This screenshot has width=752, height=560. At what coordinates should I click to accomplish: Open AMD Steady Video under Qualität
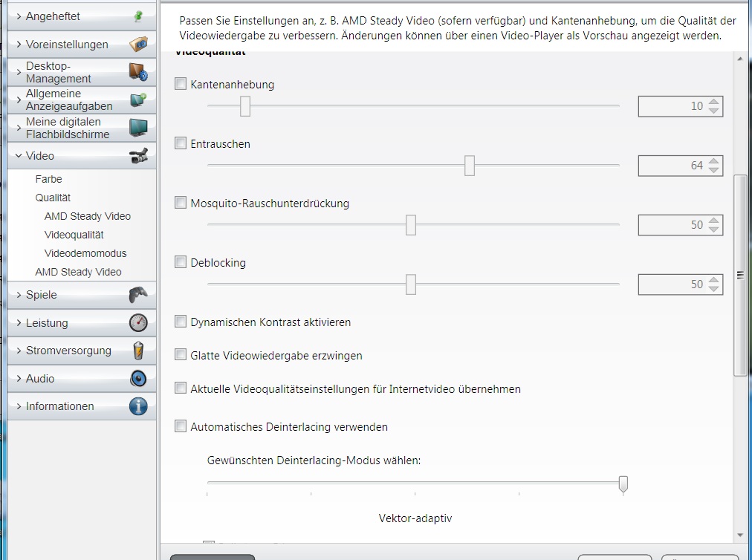(87, 216)
